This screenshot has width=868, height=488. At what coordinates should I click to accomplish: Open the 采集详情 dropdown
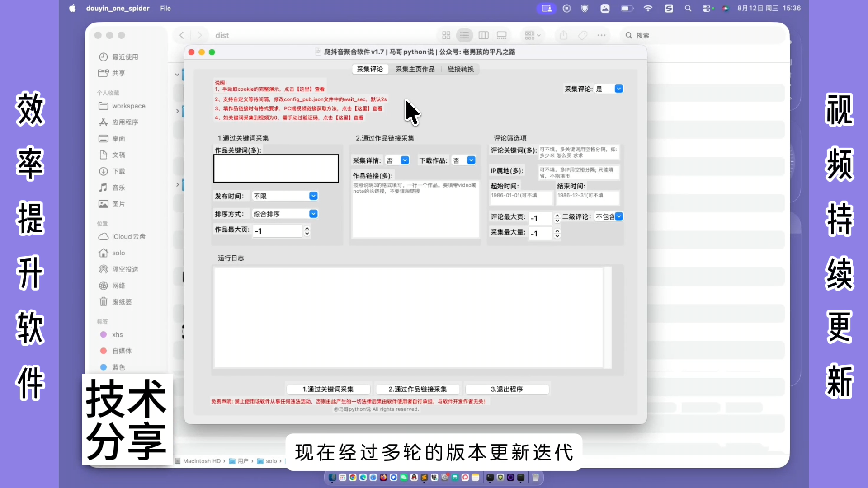tap(397, 160)
